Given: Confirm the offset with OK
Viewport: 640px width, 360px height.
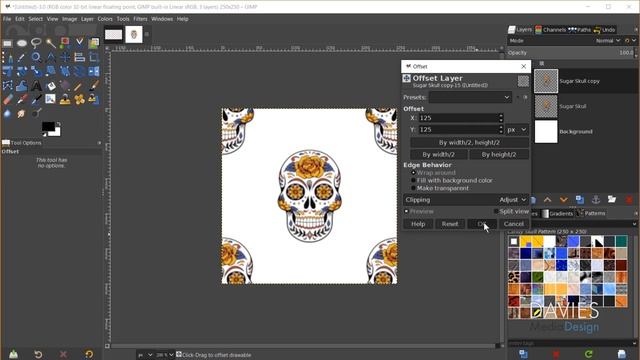Looking at the screenshot, I should click(x=482, y=224).
